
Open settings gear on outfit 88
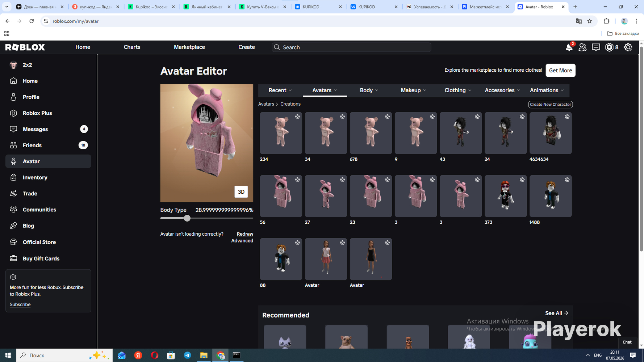tap(297, 243)
